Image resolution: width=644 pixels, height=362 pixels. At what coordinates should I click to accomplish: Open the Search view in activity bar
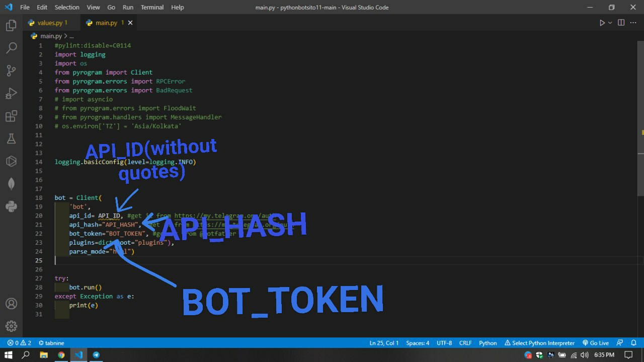(11, 48)
